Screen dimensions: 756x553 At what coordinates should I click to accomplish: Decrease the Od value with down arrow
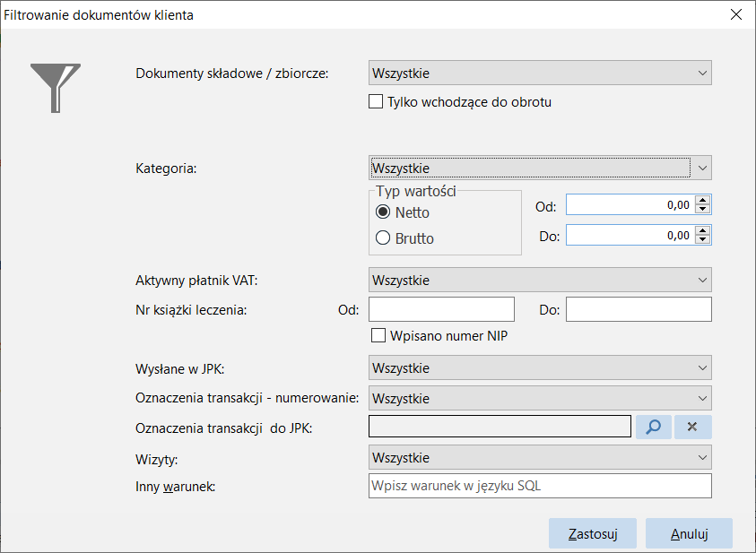[703, 209]
